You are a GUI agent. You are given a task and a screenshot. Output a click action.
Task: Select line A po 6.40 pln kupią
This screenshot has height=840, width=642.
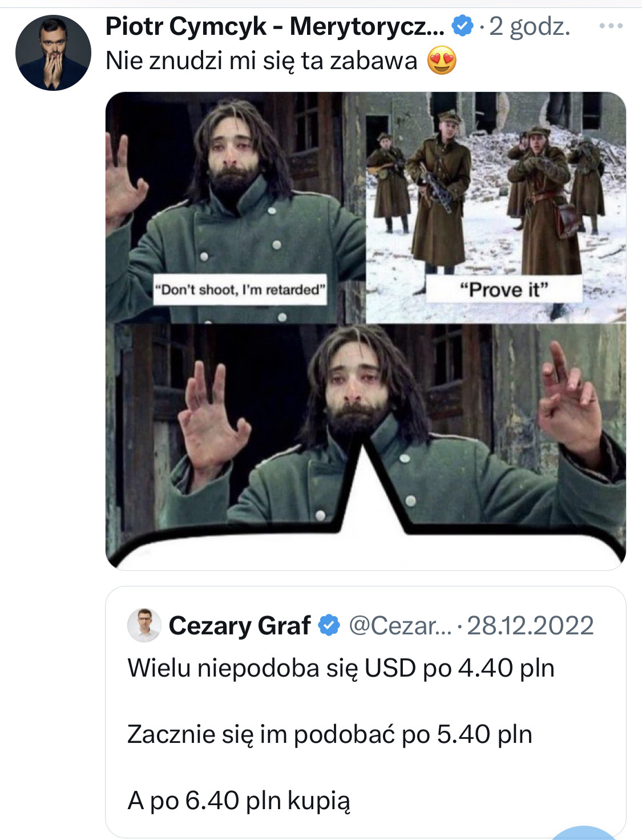(x=239, y=801)
